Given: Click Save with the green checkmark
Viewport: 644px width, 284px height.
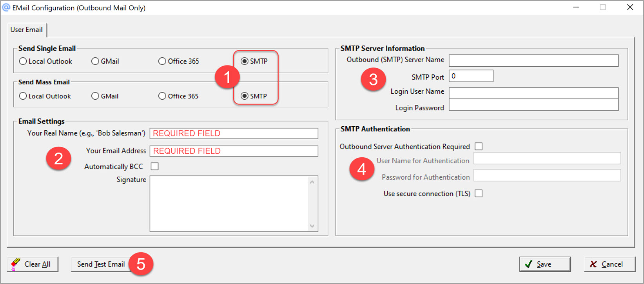Looking at the screenshot, I should [545, 264].
